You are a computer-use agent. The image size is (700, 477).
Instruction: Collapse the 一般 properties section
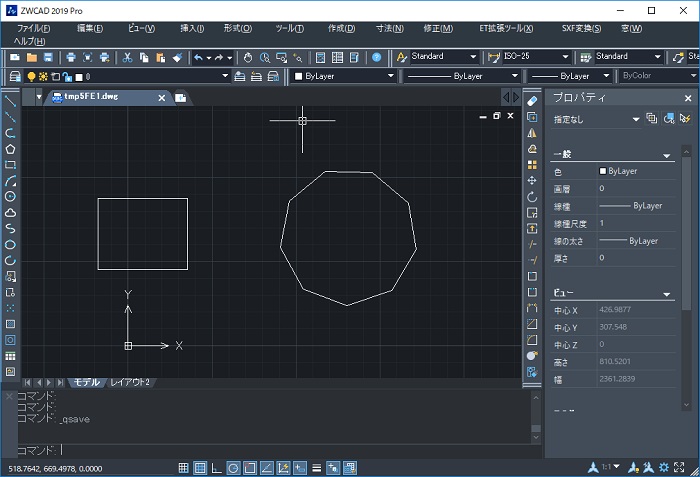click(x=667, y=155)
